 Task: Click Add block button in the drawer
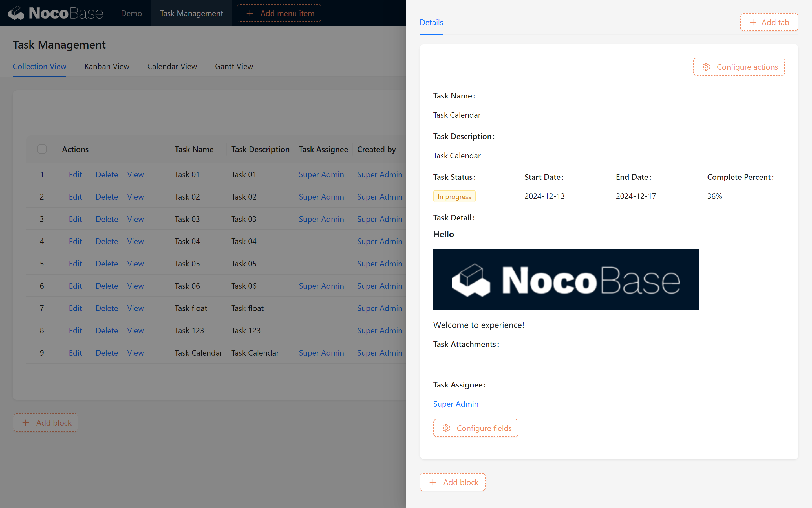coord(452,482)
